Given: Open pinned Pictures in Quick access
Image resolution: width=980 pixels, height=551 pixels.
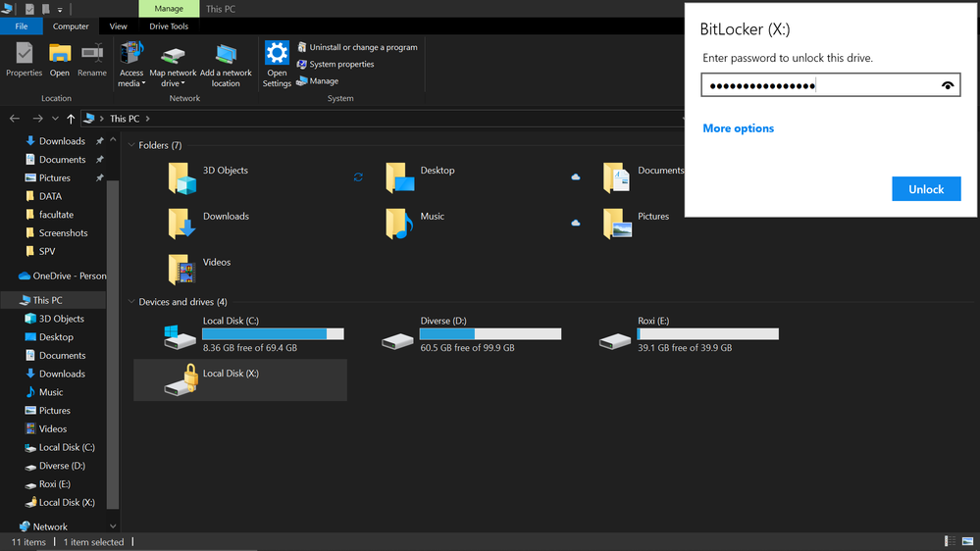Looking at the screenshot, I should click(54, 178).
